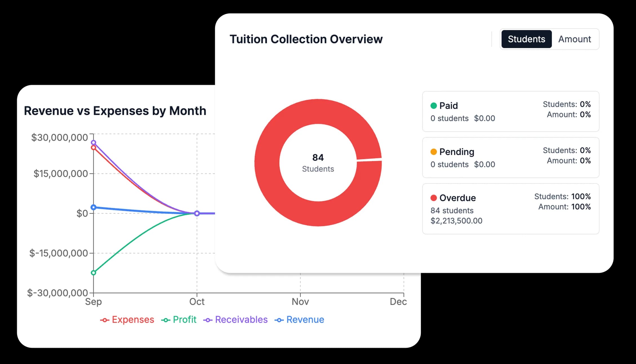This screenshot has width=636, height=364.
Task: Open the Pending summary card
Action: click(511, 157)
